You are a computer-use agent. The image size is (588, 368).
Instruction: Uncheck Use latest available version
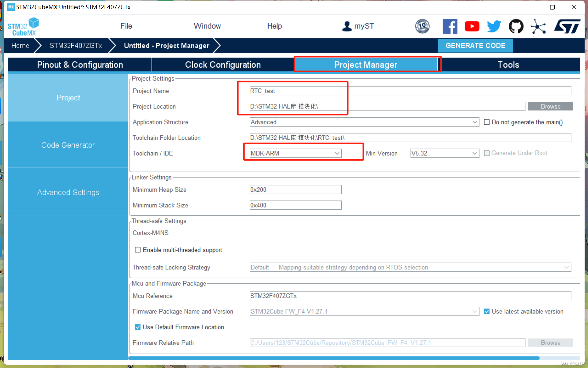click(487, 311)
